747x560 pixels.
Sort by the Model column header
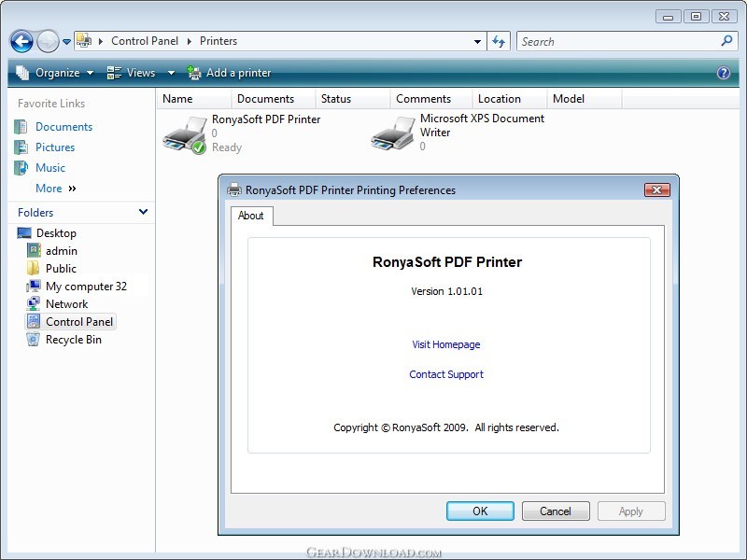pyautogui.click(x=585, y=99)
